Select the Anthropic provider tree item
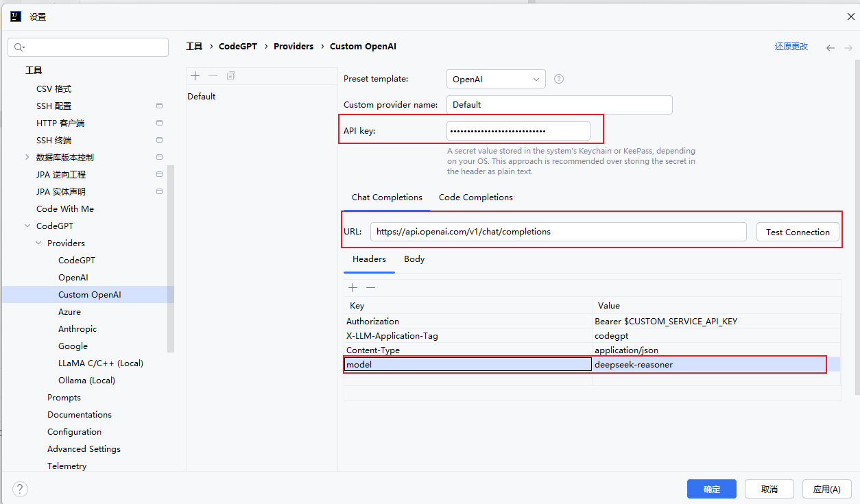 click(x=77, y=329)
